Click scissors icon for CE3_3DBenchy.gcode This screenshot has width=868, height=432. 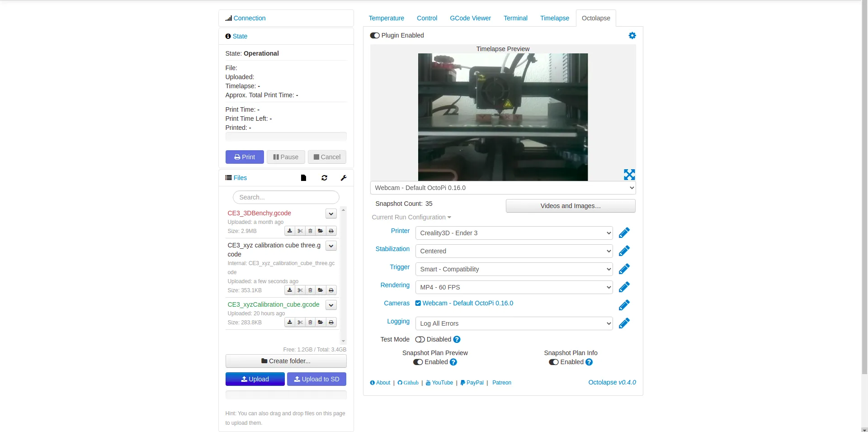click(300, 231)
